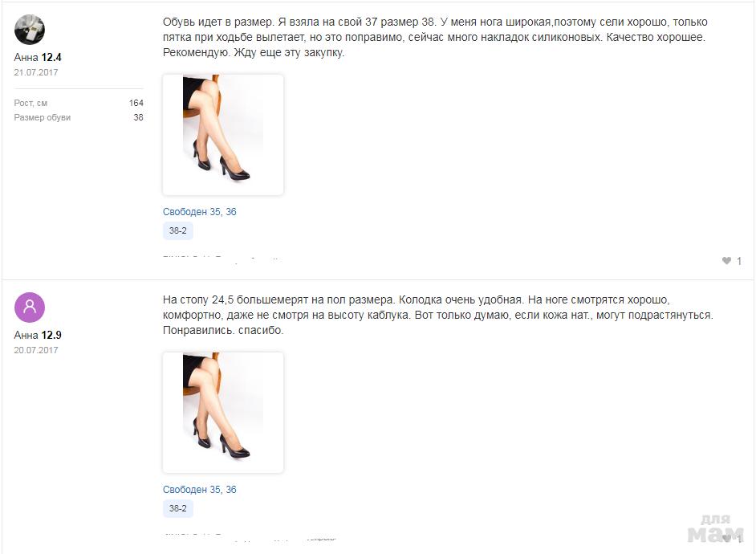Click review text starting with Обувь идет в размер

coord(435,37)
